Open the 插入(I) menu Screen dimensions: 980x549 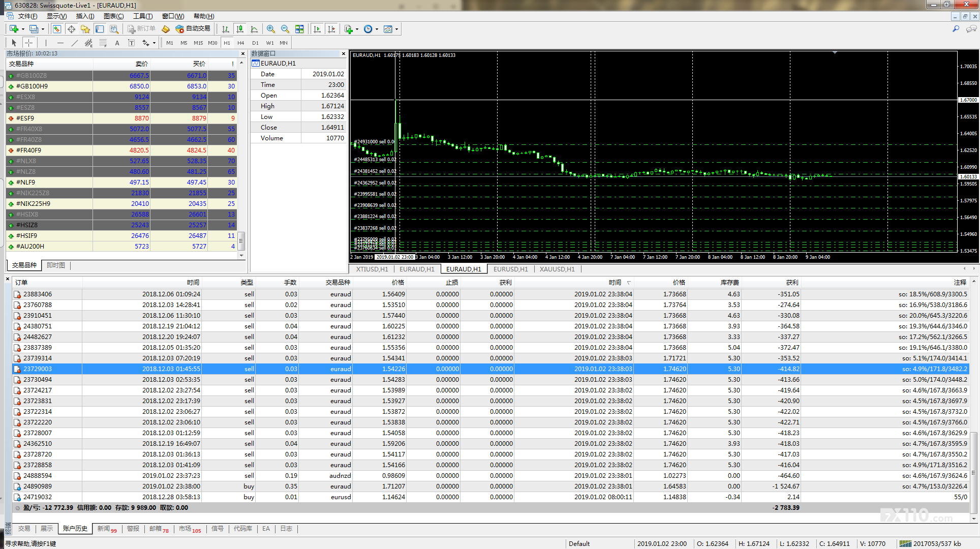85,16
